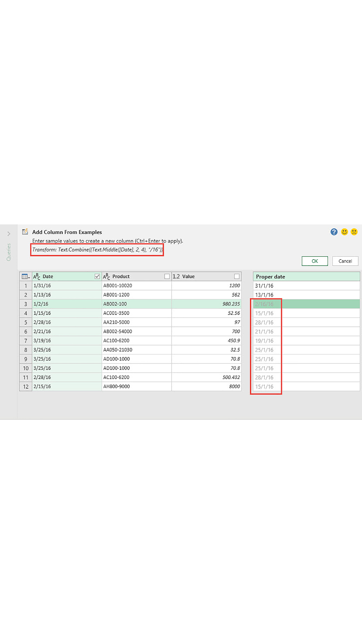Uncheck the Date column checkbox
The width and height of the screenshot is (362, 644).
97,276
